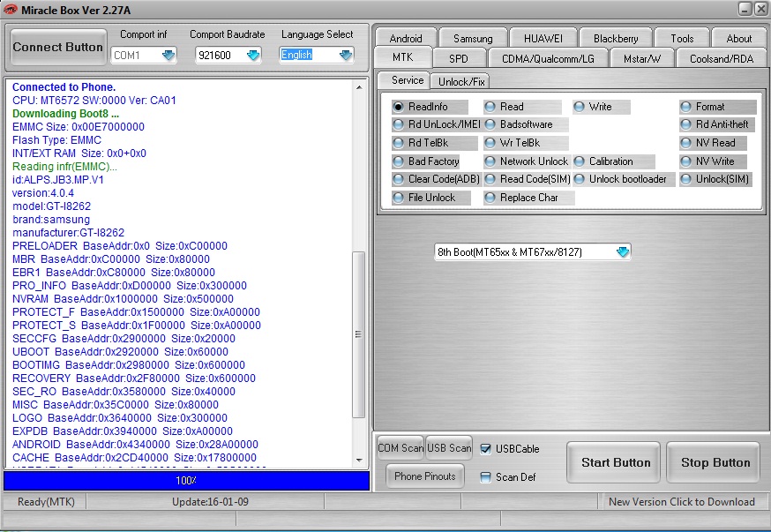Switch to the Android tab
This screenshot has height=532, width=771.
point(406,38)
